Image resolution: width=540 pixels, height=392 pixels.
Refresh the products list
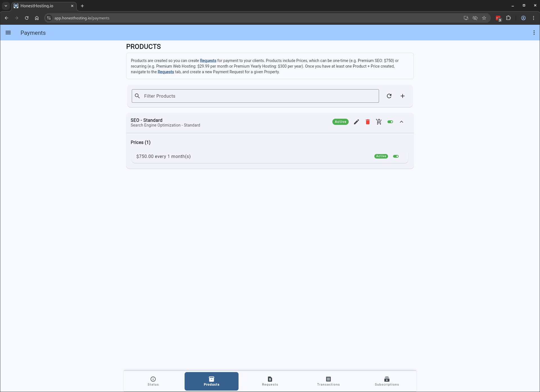tap(389, 96)
